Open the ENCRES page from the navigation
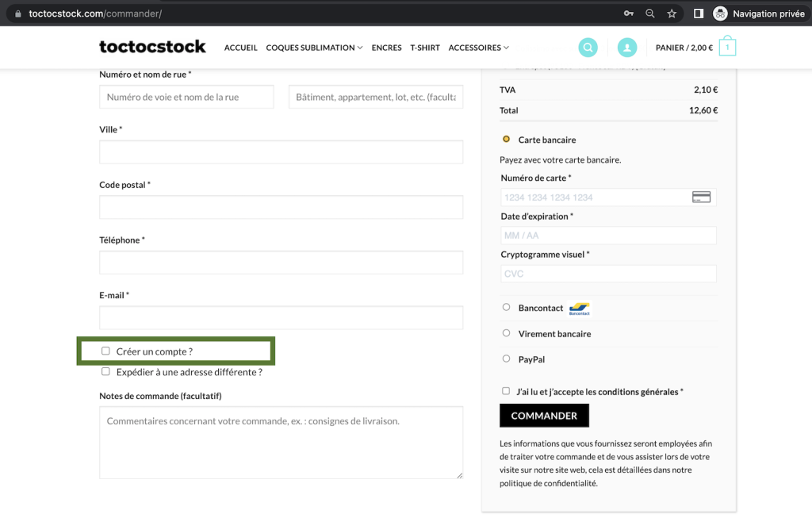This screenshot has width=812, height=518. click(386, 48)
